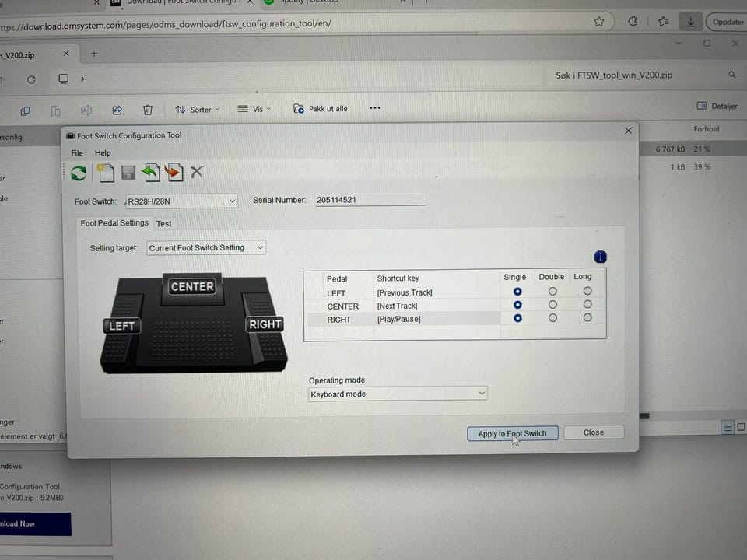This screenshot has width=747, height=560.
Task: Click the Explorer rename icon
Action: 86,110
